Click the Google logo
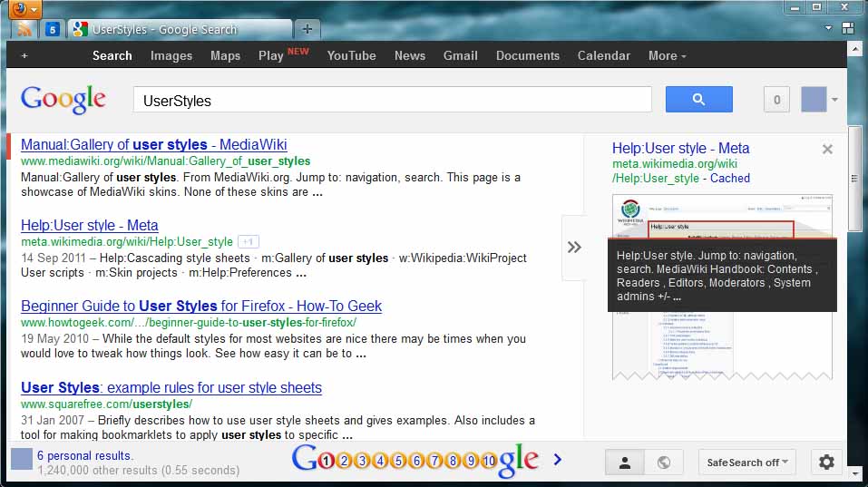 tap(63, 100)
